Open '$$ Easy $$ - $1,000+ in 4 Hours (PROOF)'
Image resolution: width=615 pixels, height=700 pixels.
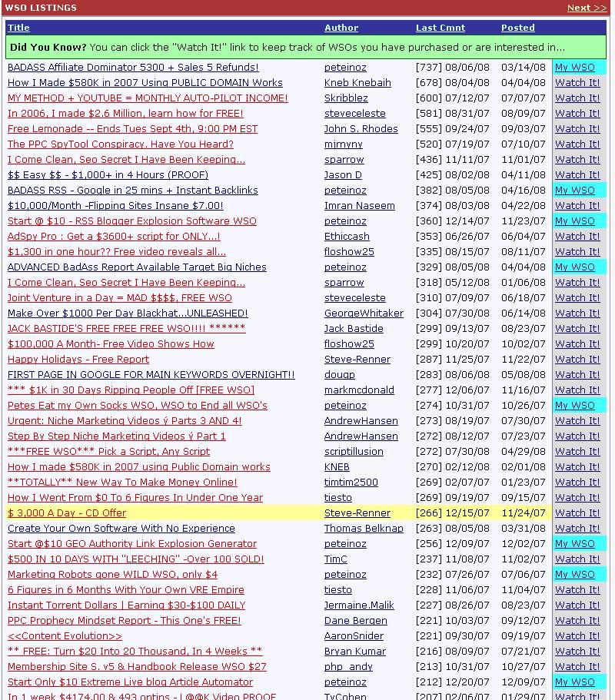(108, 175)
